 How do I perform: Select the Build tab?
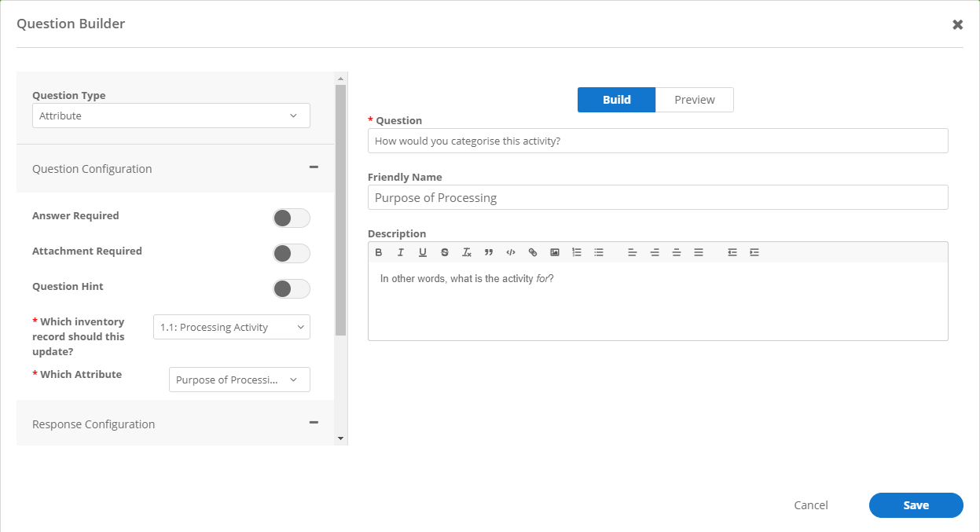click(616, 100)
